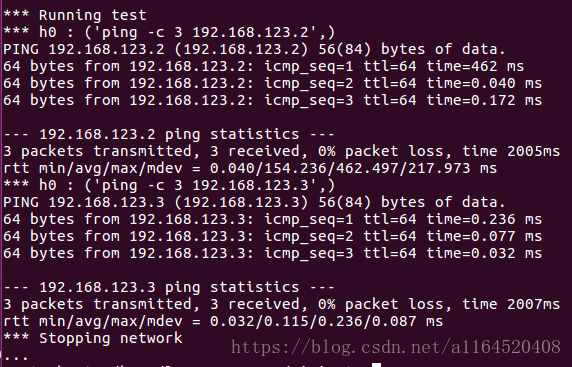Click the 'time=0.040 ms' value
Screen dimensions: 572x367
(x=484, y=83)
